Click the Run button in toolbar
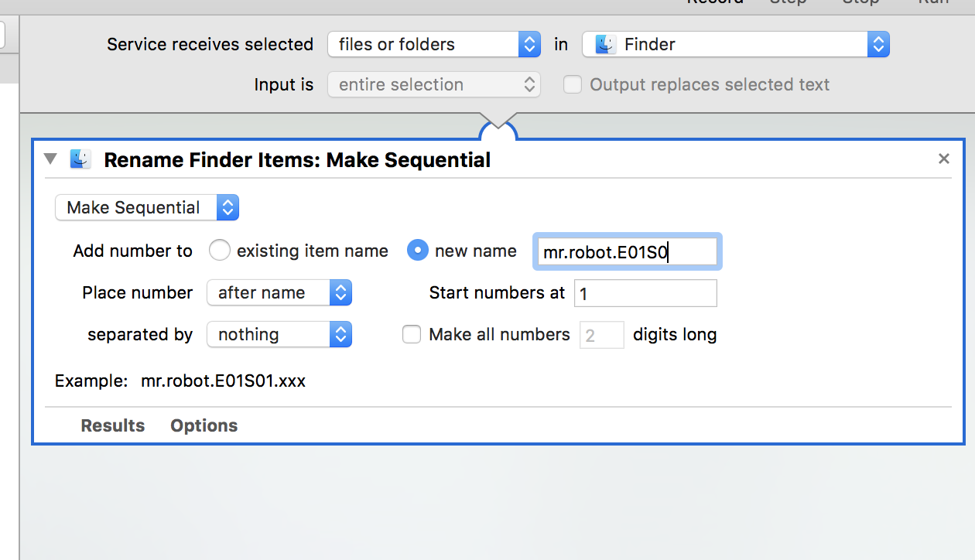The width and height of the screenshot is (975, 560). click(934, 3)
